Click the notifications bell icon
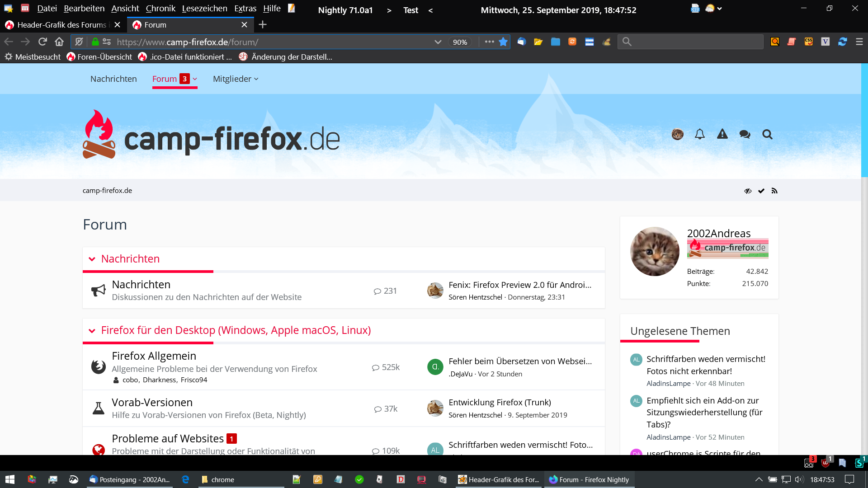This screenshot has width=868, height=488. click(x=699, y=134)
